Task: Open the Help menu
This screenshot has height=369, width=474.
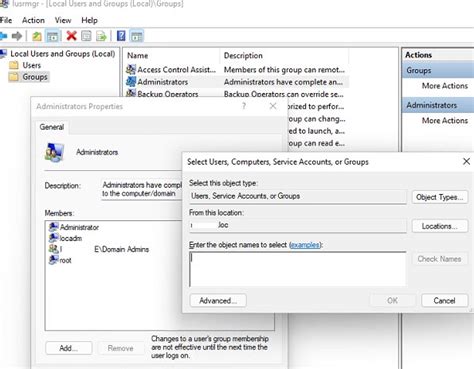Action: 89,20
